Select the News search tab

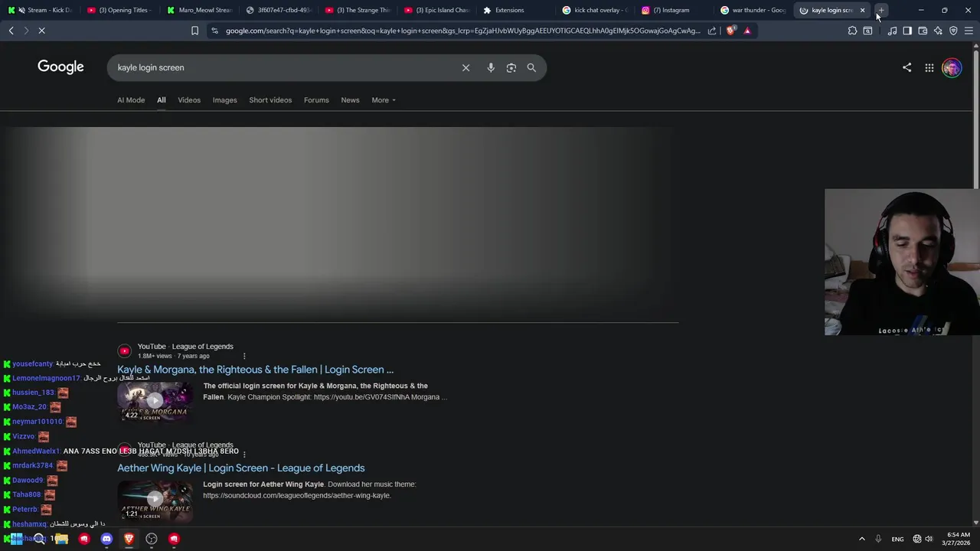click(350, 100)
